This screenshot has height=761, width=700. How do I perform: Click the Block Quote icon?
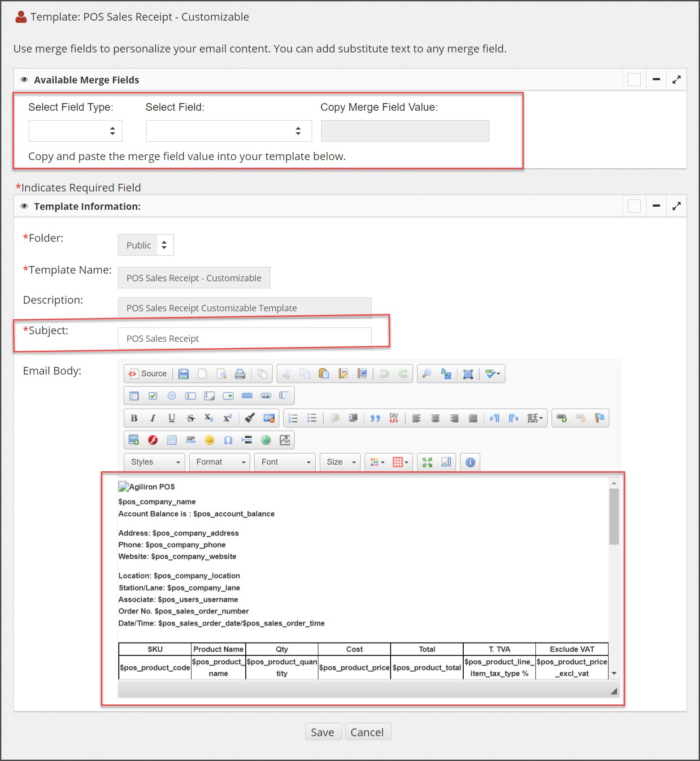click(375, 418)
